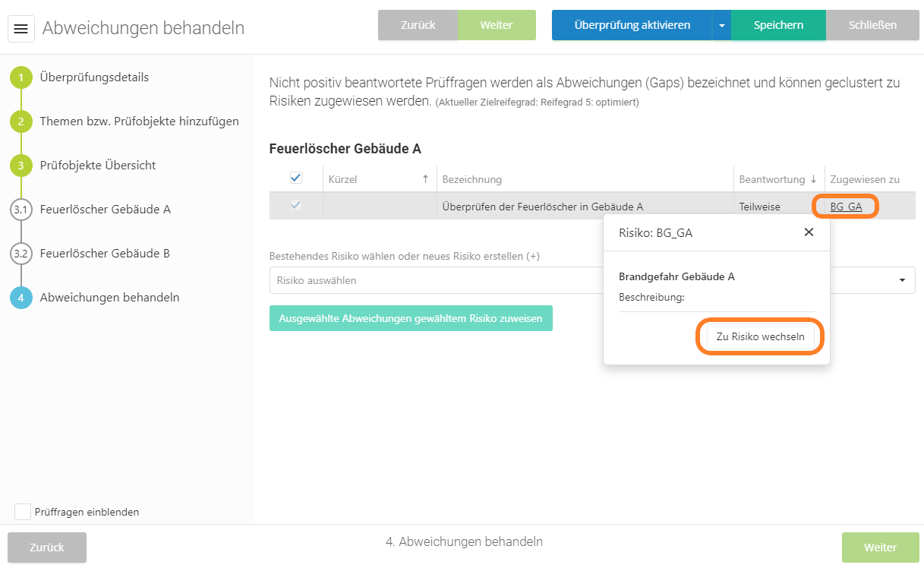Sort by Kürzel column arrow
Viewport: 924px width, 568px height.
(425, 179)
